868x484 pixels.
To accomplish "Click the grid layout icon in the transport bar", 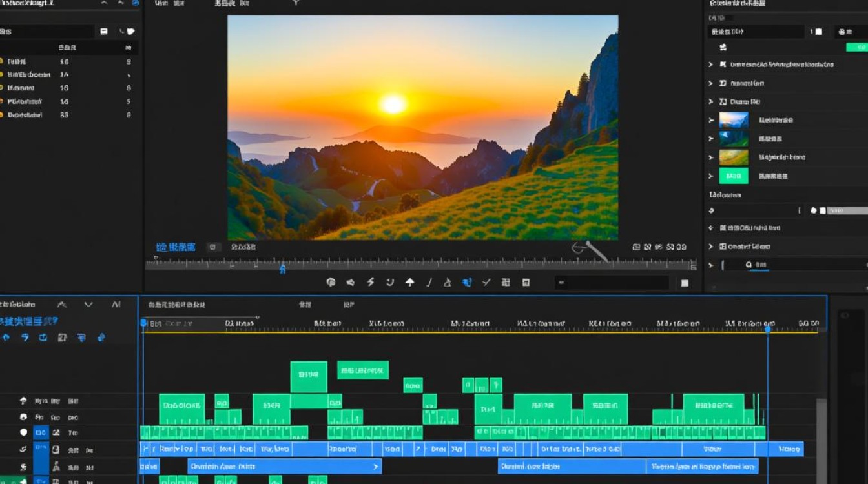I will [506, 283].
